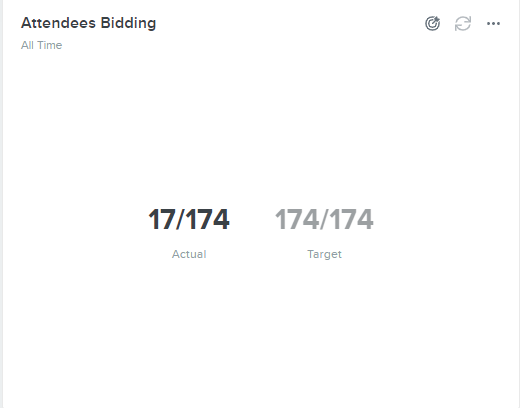520x408 pixels.
Task: Select the All Time date range label
Action: click(x=41, y=45)
